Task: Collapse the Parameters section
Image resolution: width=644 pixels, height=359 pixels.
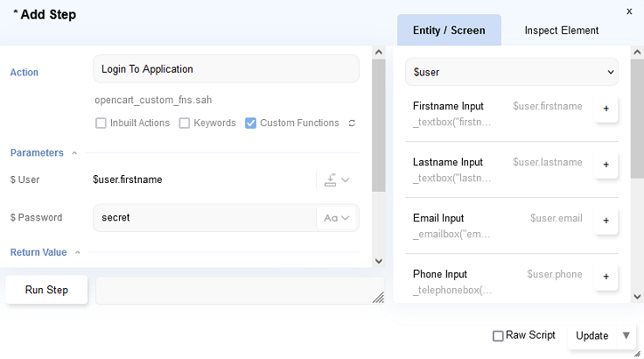Action: click(74, 153)
